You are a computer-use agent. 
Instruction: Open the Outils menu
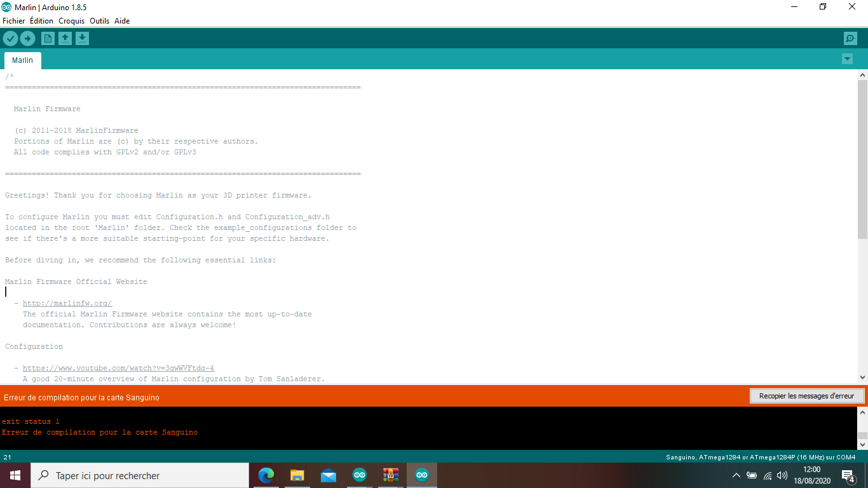pyautogui.click(x=100, y=21)
